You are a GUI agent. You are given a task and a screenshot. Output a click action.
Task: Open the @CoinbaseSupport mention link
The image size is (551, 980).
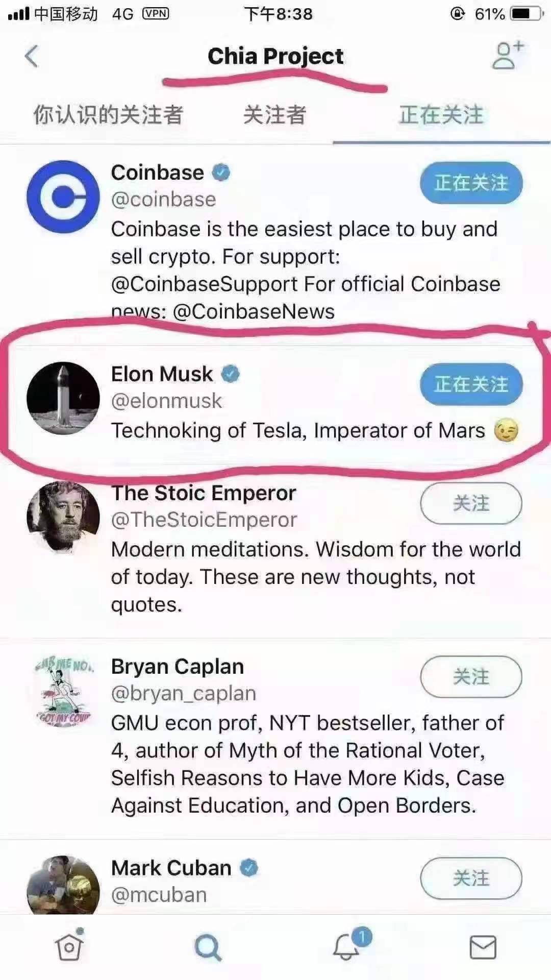(205, 284)
